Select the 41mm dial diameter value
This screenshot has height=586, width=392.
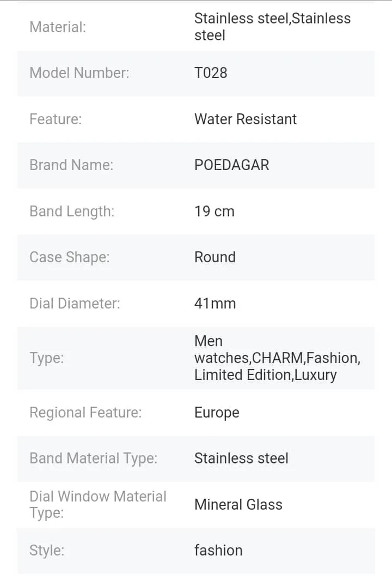click(215, 304)
